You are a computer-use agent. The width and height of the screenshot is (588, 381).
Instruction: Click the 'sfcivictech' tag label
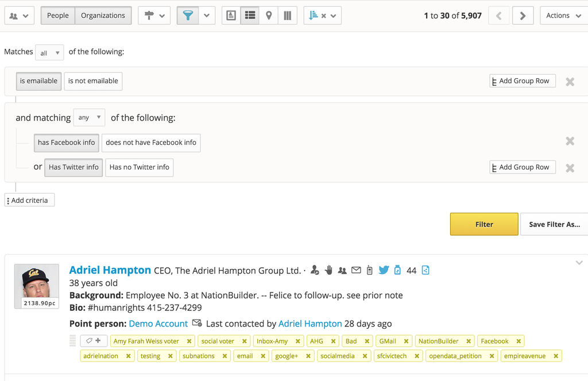pyautogui.click(x=392, y=356)
